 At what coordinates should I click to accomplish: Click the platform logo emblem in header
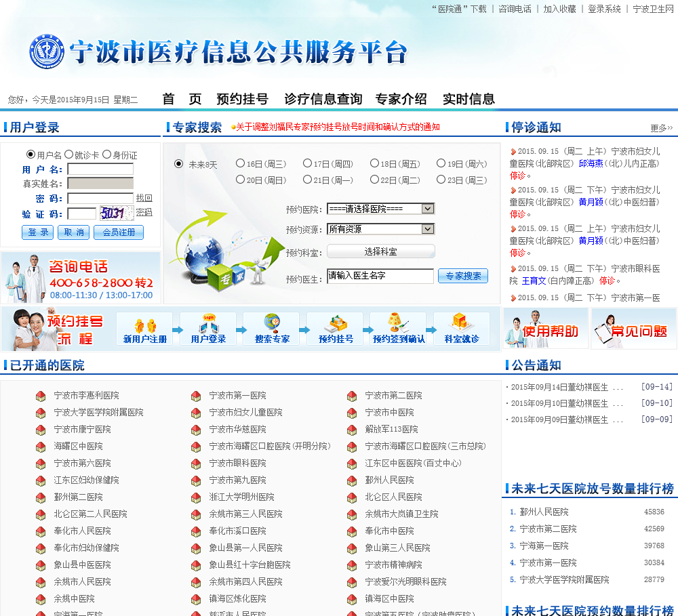click(47, 52)
